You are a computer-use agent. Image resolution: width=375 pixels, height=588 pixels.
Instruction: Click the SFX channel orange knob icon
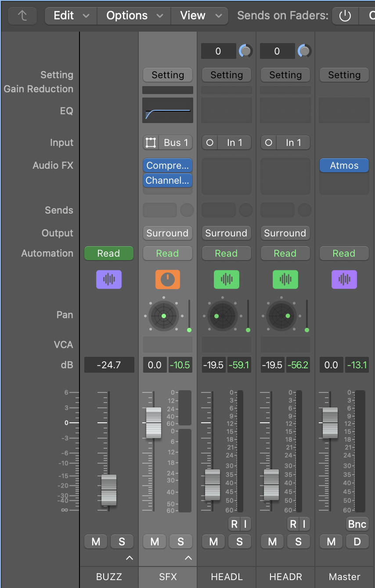point(168,279)
